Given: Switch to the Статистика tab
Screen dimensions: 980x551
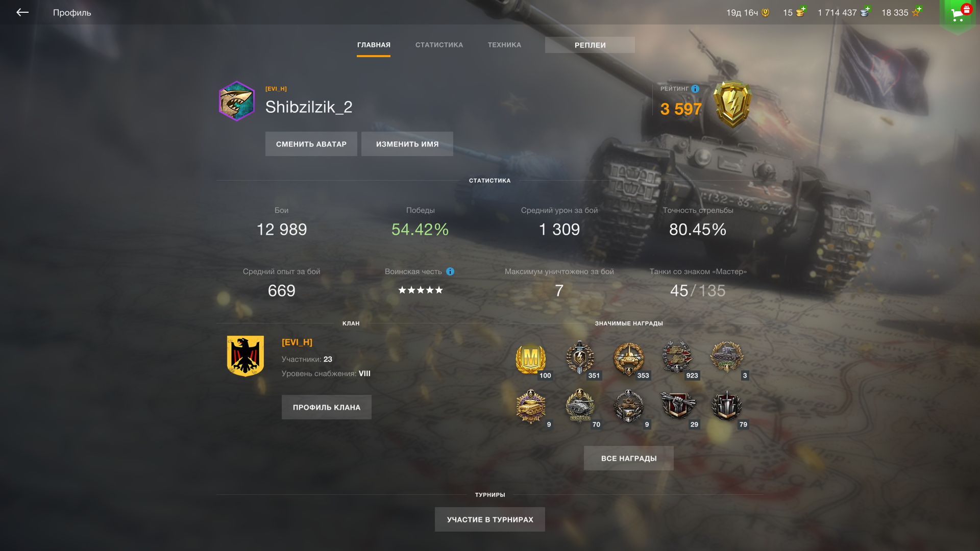Looking at the screenshot, I should [439, 45].
